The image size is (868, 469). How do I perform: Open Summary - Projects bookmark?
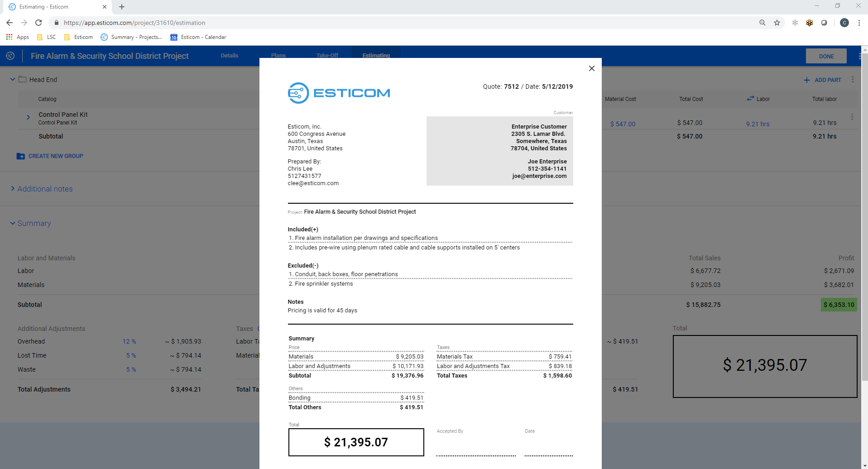[131, 37]
